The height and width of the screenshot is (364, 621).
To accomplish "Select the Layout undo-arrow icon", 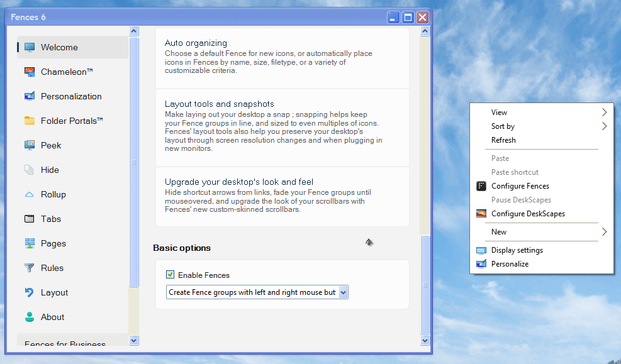I will click(x=29, y=292).
